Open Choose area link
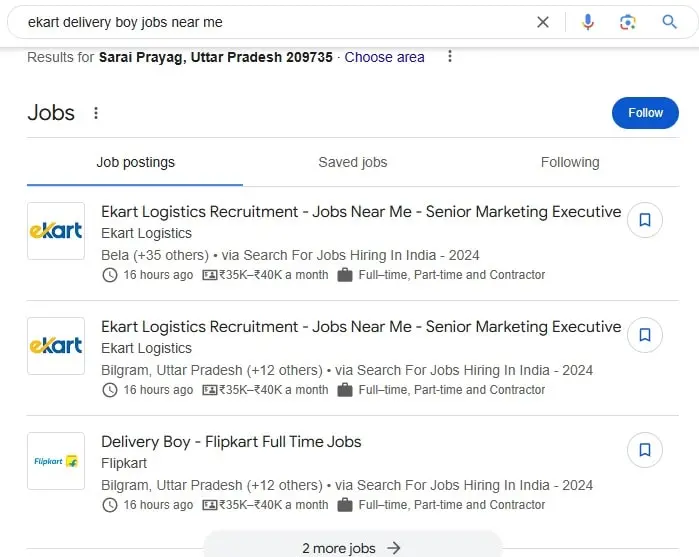 click(x=384, y=57)
